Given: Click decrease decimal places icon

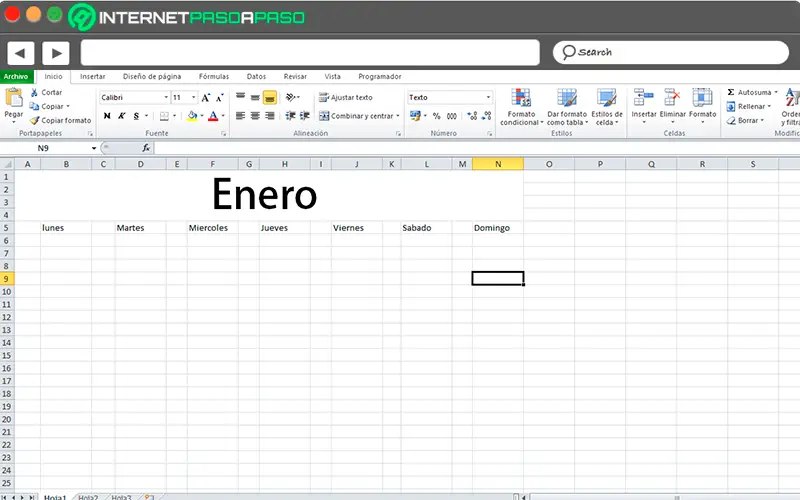Looking at the screenshot, I should (487, 116).
